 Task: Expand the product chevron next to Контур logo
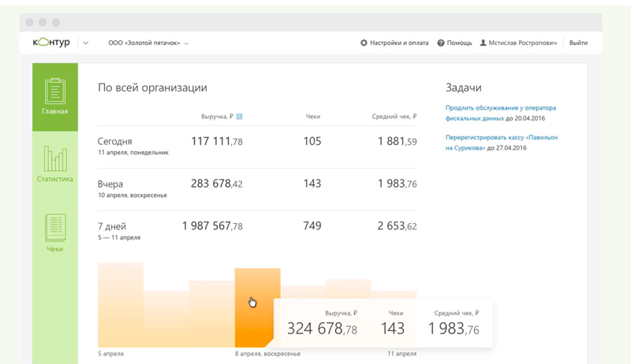click(x=86, y=43)
